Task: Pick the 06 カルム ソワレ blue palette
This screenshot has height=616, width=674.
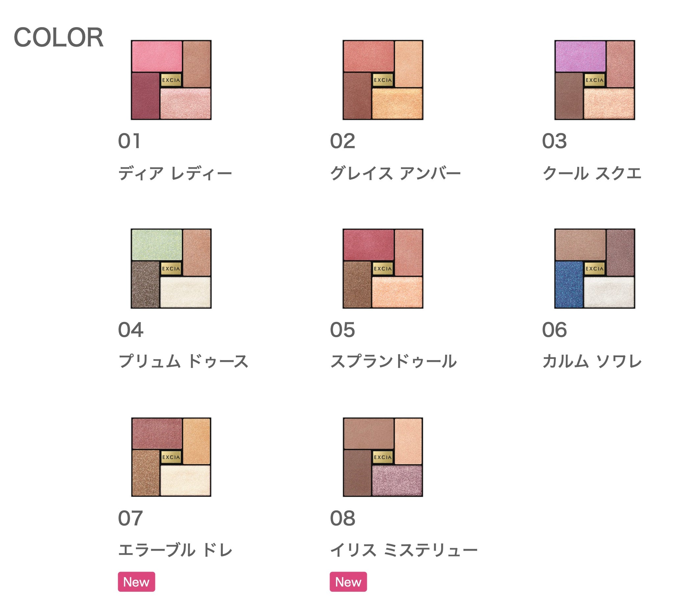Action: [x=594, y=269]
